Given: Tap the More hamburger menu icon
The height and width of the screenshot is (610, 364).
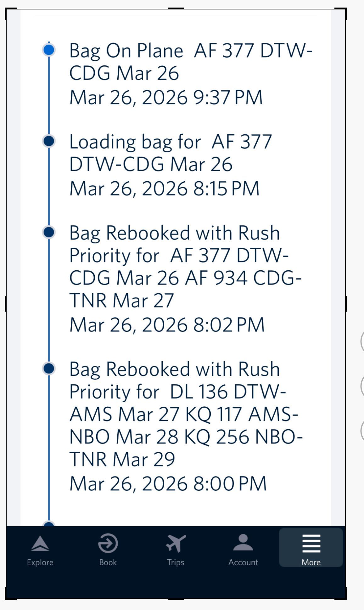Looking at the screenshot, I should click(x=311, y=543).
